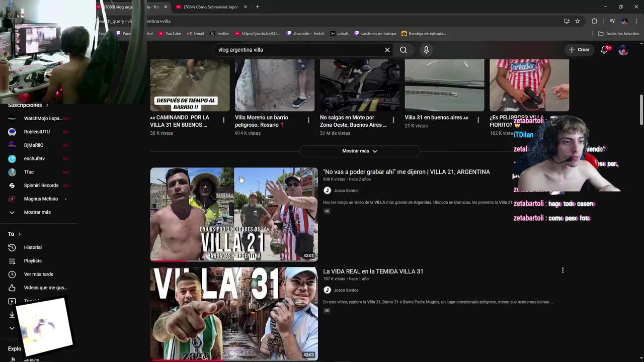Open Joaco Santos channel under VILLA 21 video
This screenshot has height=362, width=644.
click(346, 191)
